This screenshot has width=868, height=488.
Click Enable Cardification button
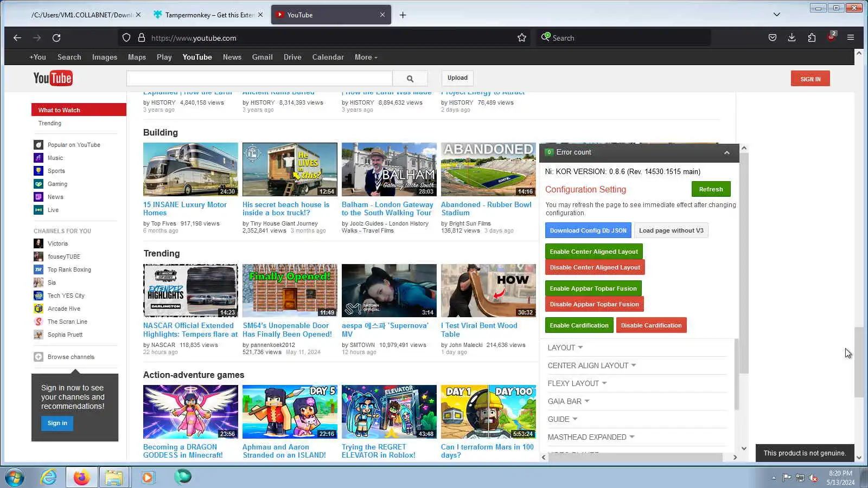579,325
